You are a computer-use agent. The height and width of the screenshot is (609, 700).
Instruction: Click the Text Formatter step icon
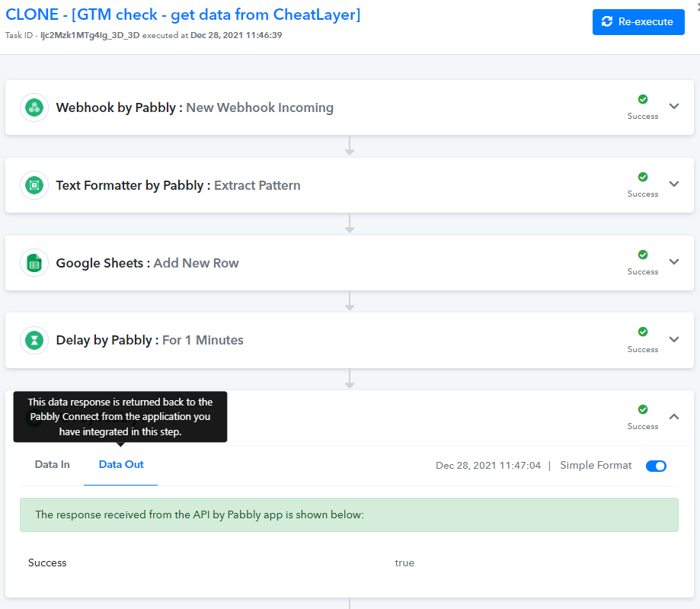34,185
